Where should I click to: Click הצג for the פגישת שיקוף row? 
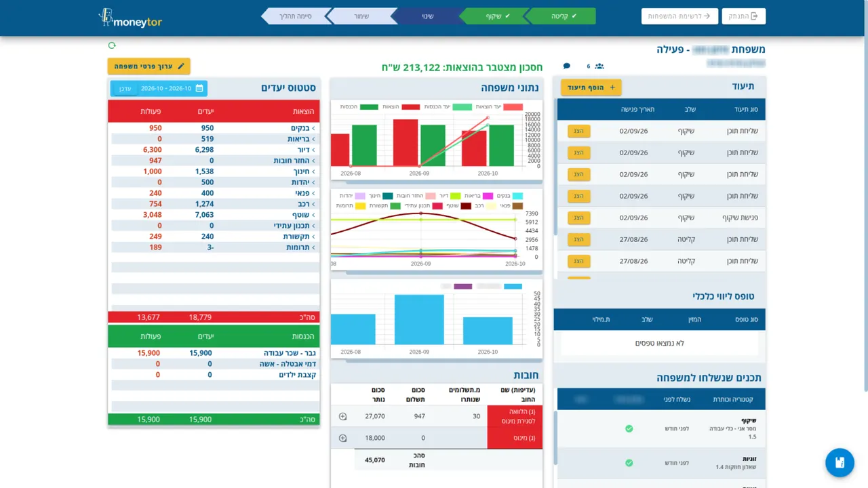coord(578,218)
